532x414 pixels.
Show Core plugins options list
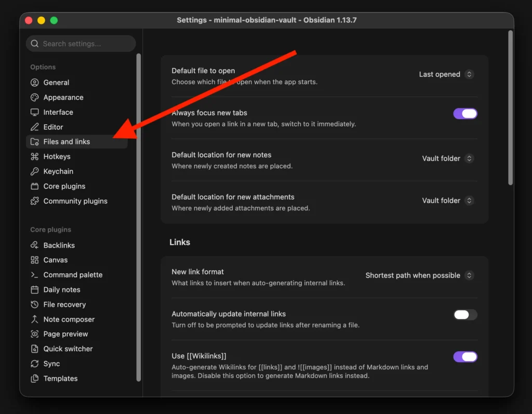tap(77, 186)
